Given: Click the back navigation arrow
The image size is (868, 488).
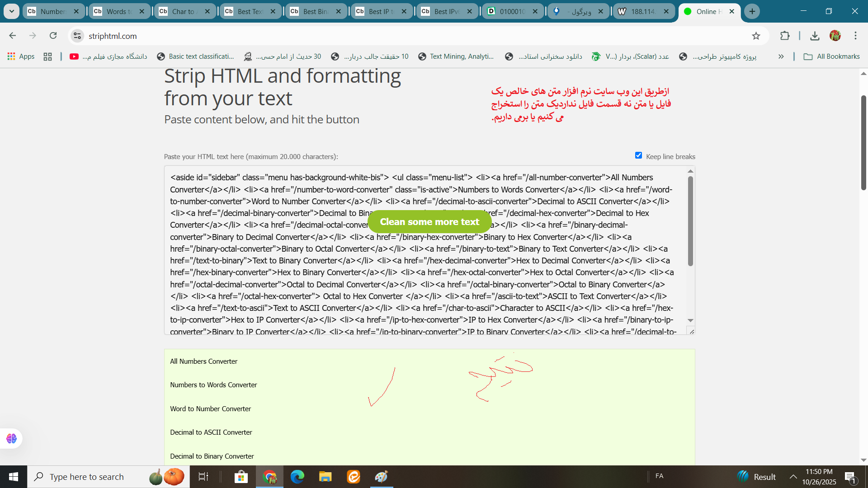Looking at the screenshot, I should pos(12,35).
